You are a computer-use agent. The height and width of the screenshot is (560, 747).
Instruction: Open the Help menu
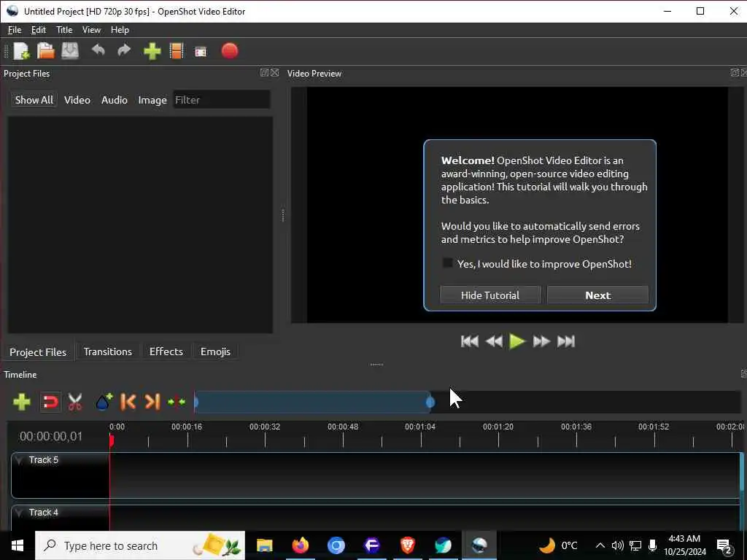tap(120, 29)
